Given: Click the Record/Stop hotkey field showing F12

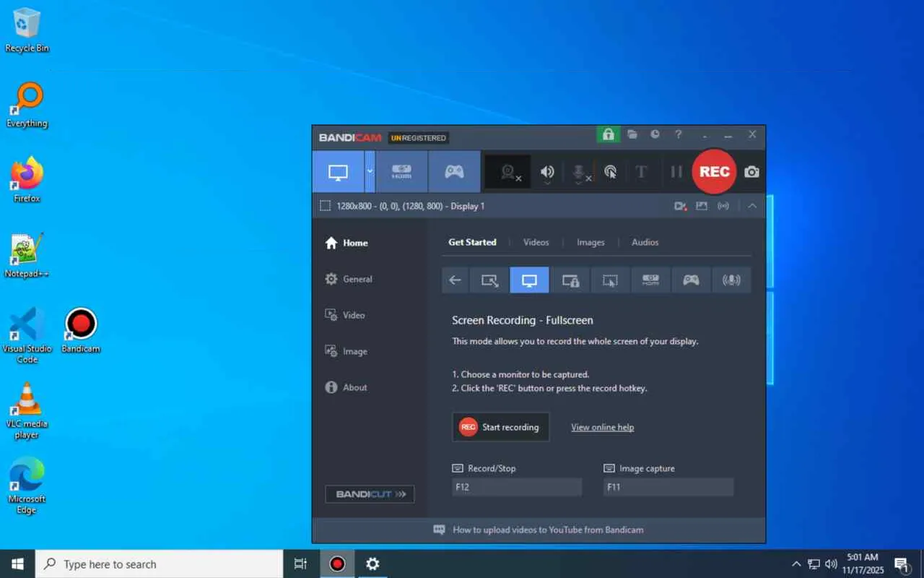Looking at the screenshot, I should [517, 487].
